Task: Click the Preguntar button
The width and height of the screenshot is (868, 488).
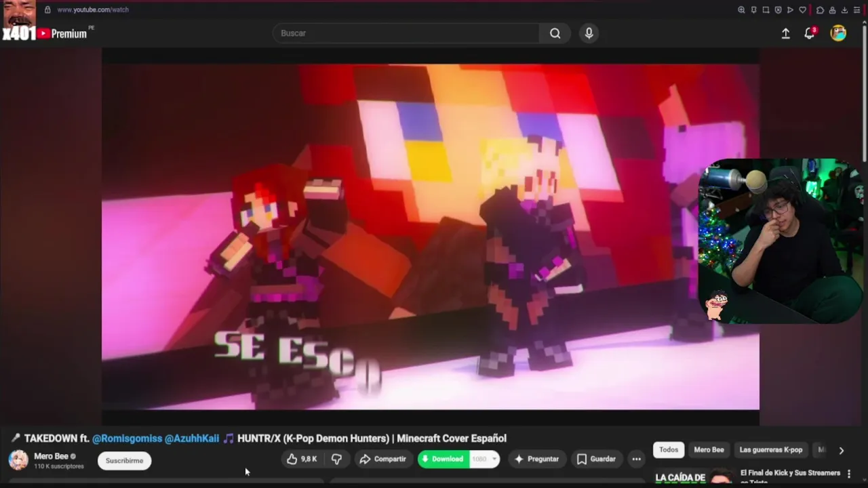Action: (x=536, y=459)
